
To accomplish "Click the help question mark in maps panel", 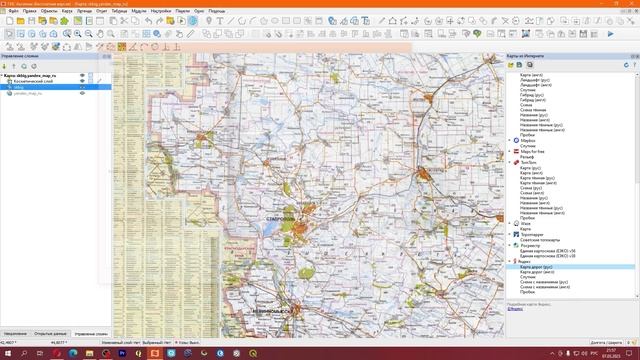I will [635, 65].
